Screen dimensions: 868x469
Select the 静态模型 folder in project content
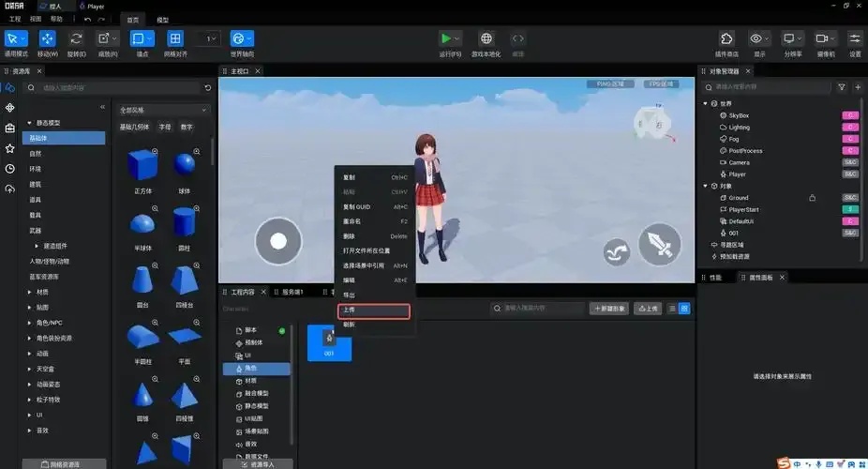256,406
